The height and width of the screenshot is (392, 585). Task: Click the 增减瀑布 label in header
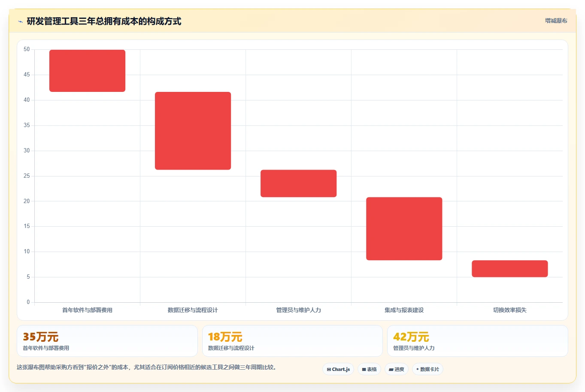(556, 21)
